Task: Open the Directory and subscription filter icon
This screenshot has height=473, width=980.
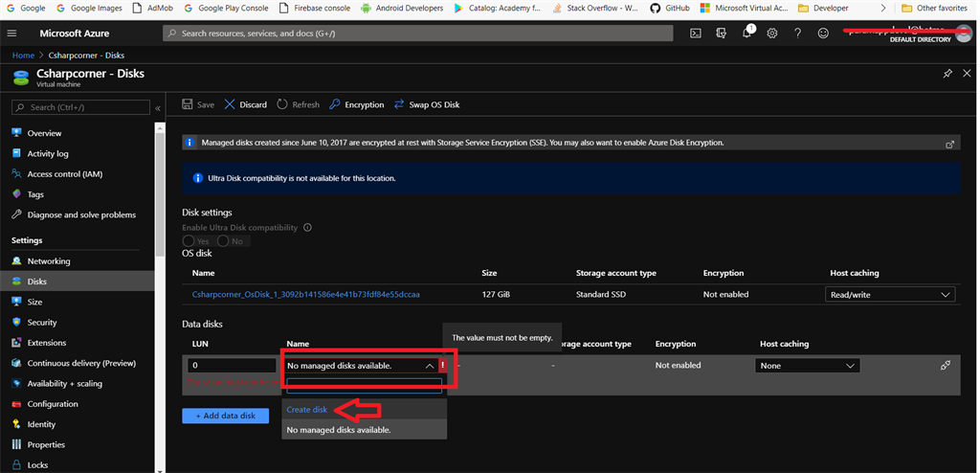Action: click(x=722, y=34)
